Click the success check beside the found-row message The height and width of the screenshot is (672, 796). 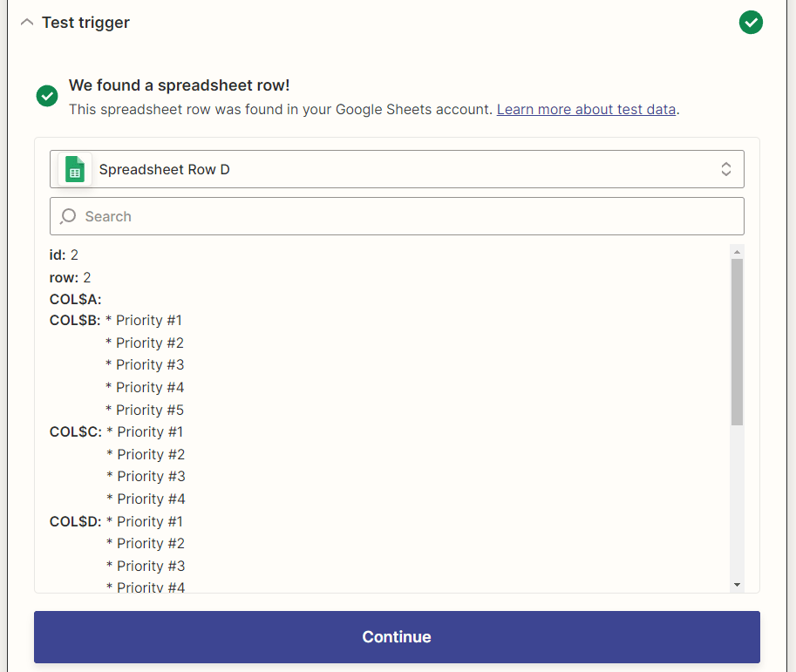point(47,96)
